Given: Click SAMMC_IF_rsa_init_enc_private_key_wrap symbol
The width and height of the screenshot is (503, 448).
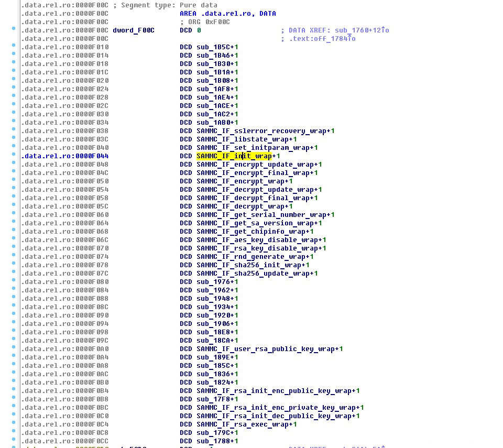Looking at the screenshot, I should coord(276,408).
